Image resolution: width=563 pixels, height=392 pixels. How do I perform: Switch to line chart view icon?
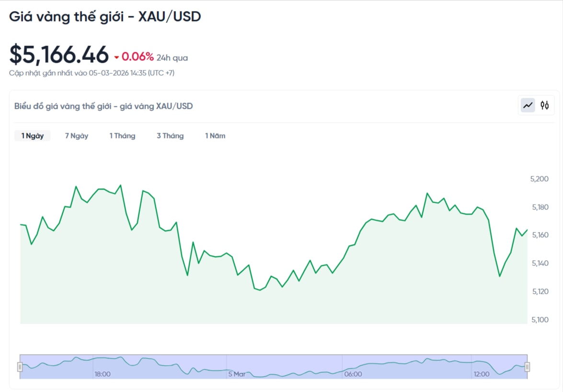pyautogui.click(x=528, y=105)
